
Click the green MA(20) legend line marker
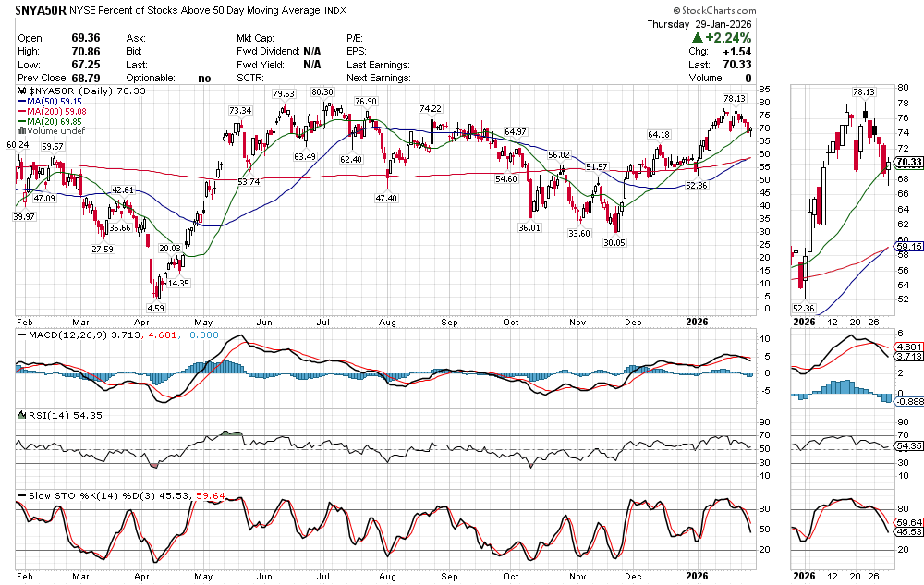[21, 122]
